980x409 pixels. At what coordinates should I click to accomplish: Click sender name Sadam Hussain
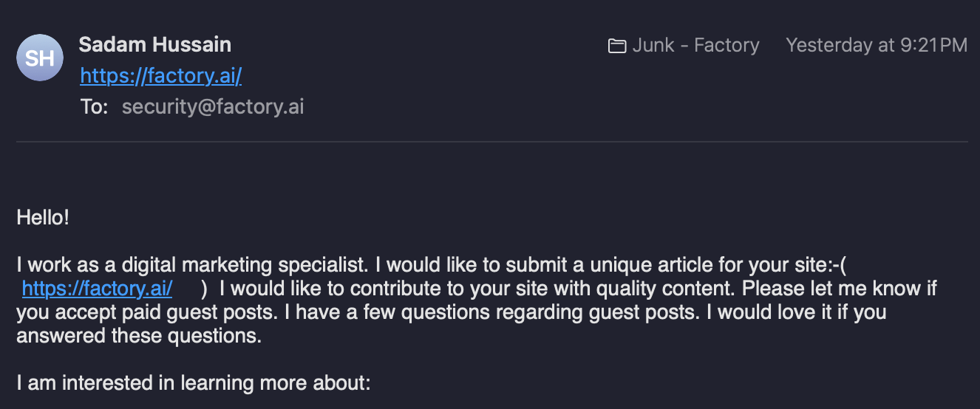tap(154, 44)
